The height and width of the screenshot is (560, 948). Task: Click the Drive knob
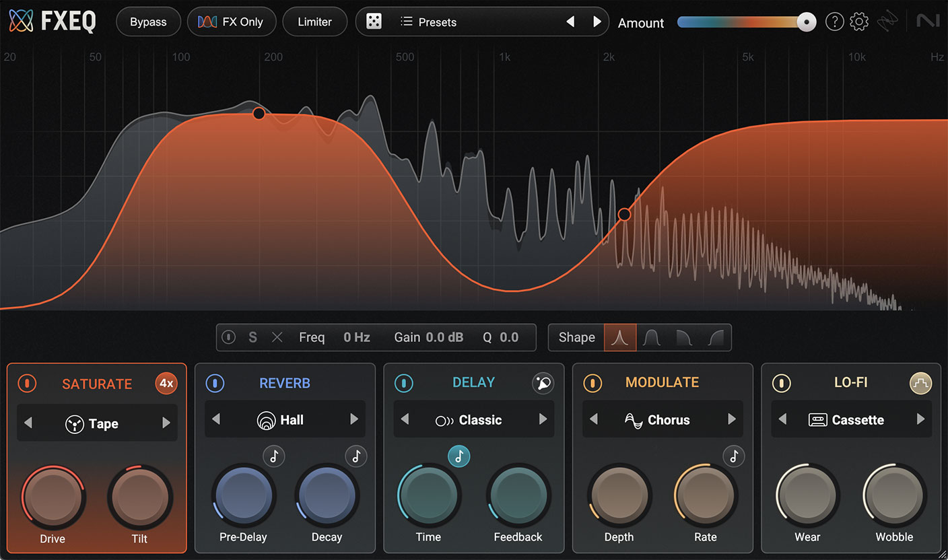click(53, 497)
